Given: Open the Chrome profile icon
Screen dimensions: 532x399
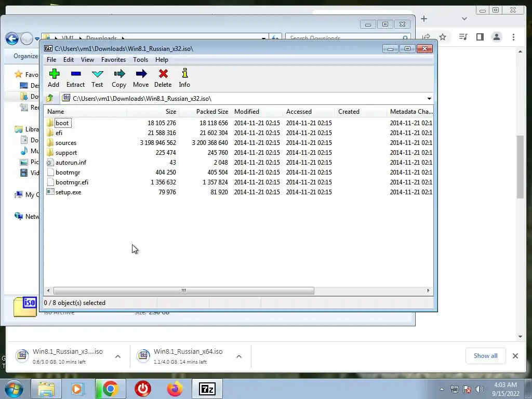Looking at the screenshot, I should [497, 37].
